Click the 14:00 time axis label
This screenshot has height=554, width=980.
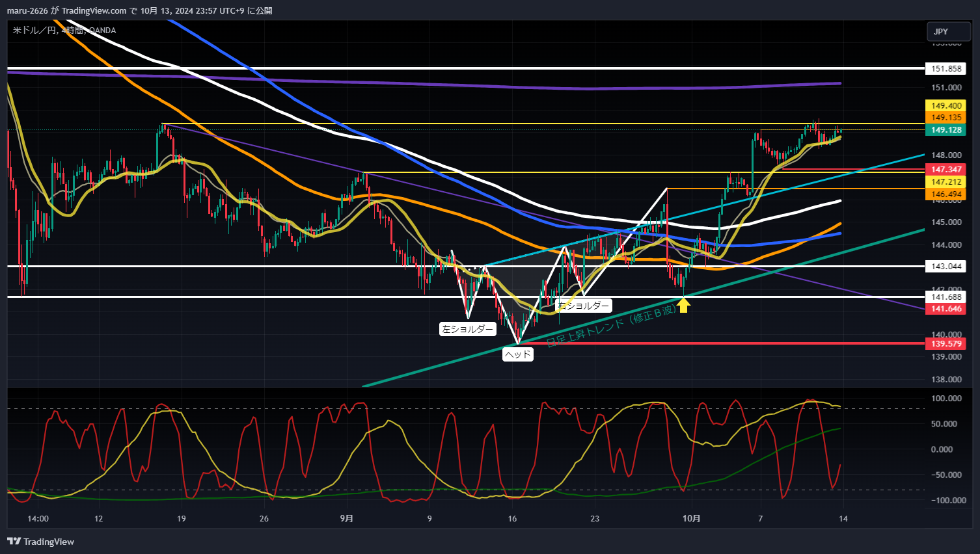point(38,519)
